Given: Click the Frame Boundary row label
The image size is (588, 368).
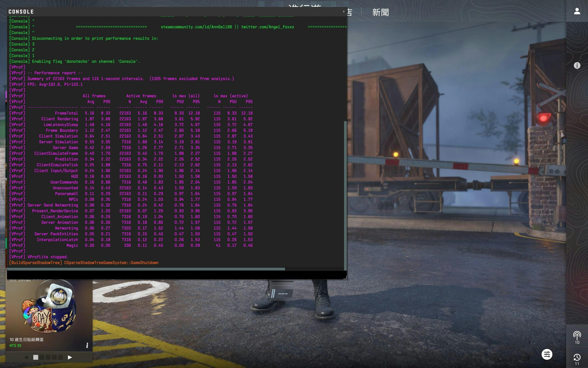Looking at the screenshot, I should click(62, 130).
